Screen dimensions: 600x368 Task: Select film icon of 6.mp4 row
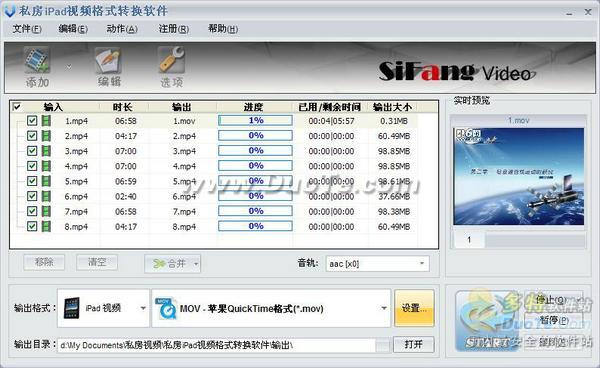46,196
